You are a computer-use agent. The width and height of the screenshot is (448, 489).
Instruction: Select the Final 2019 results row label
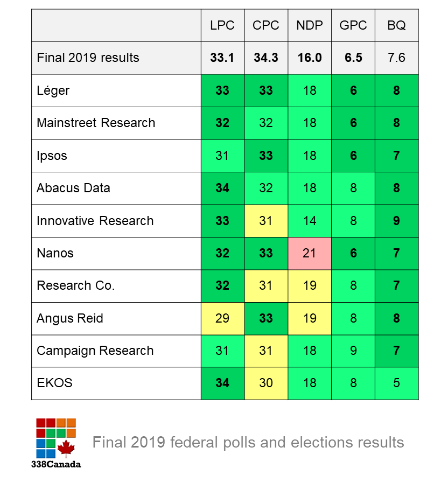(88, 58)
